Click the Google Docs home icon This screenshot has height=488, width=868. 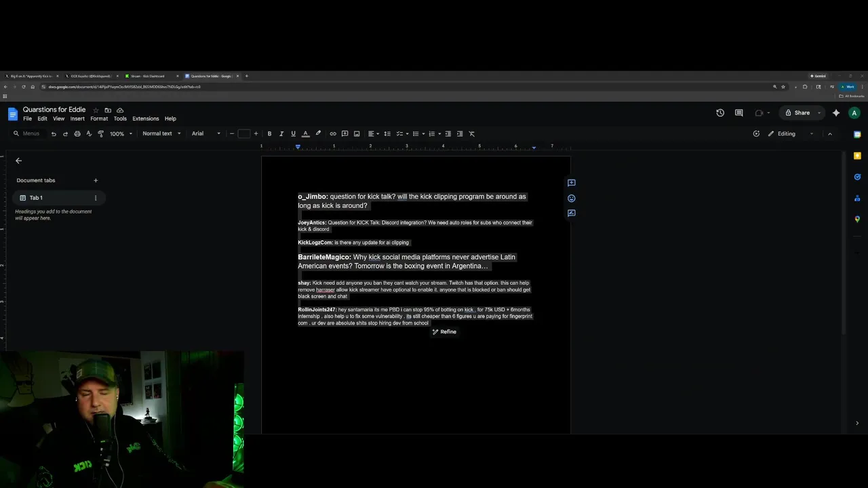[x=12, y=114]
